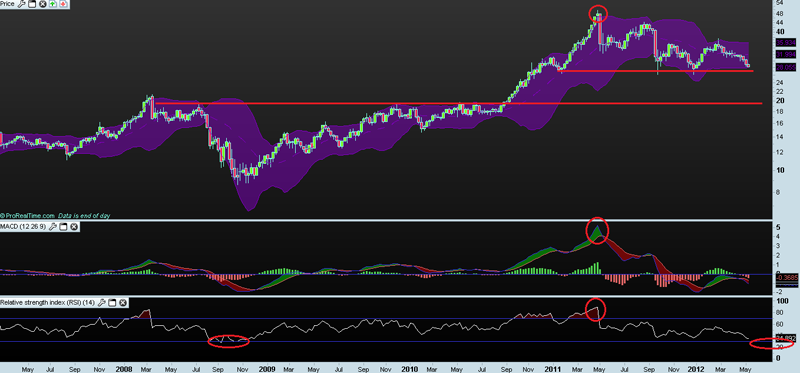
Task: Click the green up arrow in Price header
Action: (53, 4)
